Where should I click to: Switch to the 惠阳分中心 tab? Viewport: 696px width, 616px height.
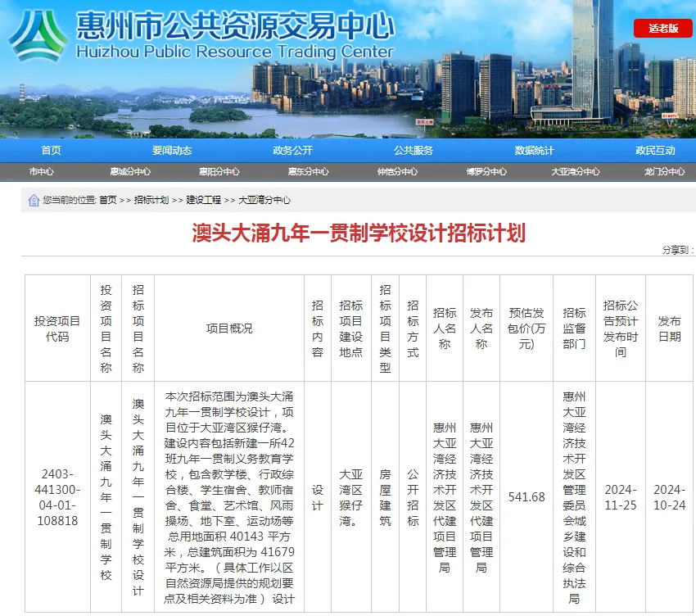[219, 172]
